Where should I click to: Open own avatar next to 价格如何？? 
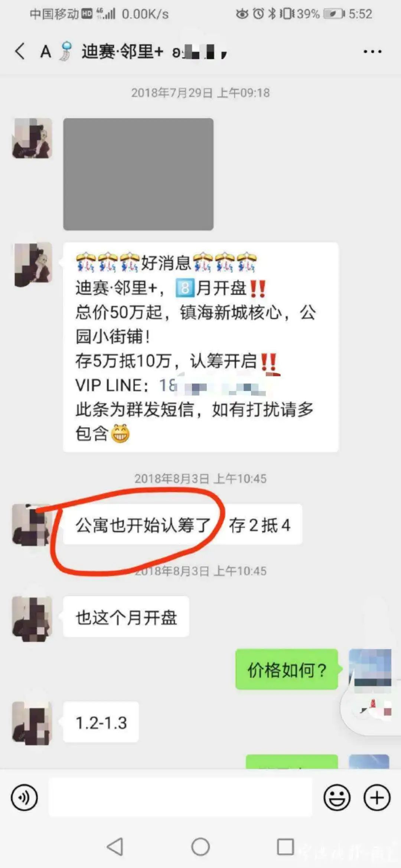tap(370, 669)
